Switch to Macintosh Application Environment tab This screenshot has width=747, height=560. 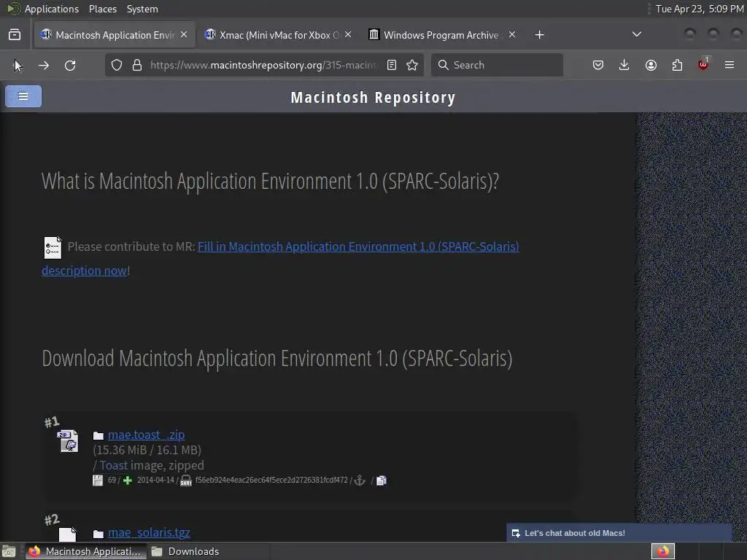pos(115,35)
